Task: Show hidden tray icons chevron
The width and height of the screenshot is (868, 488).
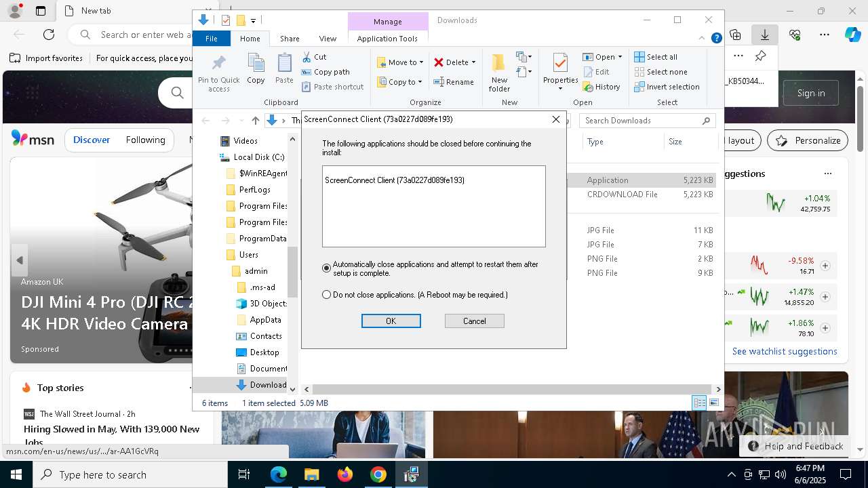Action: (x=731, y=474)
